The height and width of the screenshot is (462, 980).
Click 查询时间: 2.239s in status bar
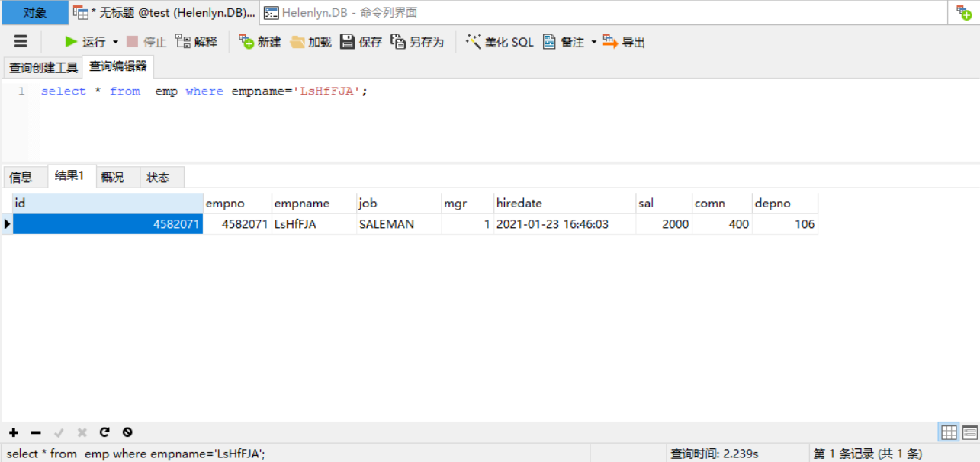click(715, 454)
